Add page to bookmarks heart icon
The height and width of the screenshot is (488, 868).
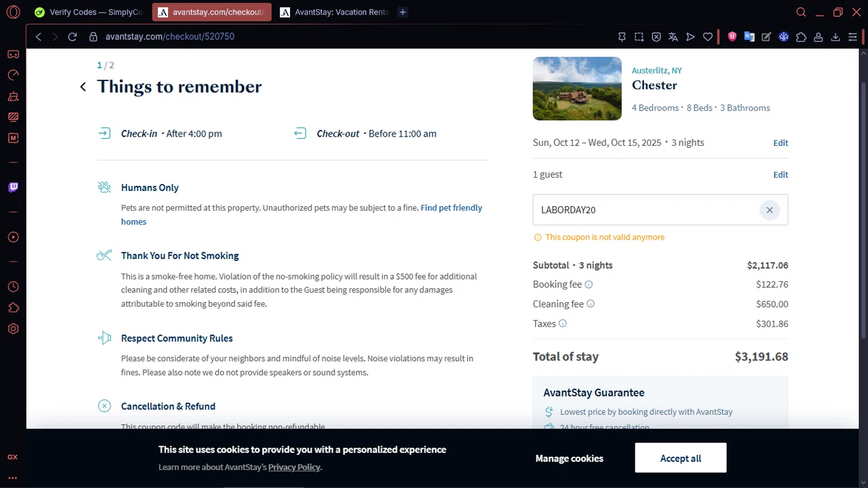pyautogui.click(x=708, y=36)
